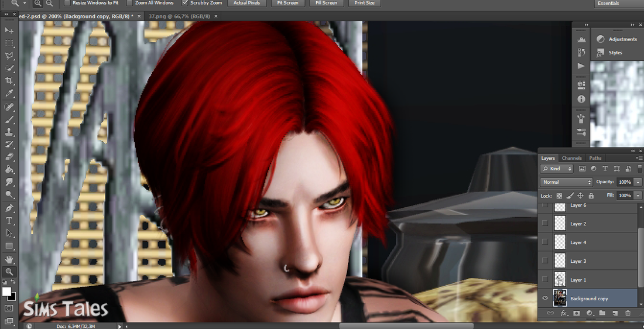Open the Fill slider dropdown arrow
644x329 pixels.
638,196
